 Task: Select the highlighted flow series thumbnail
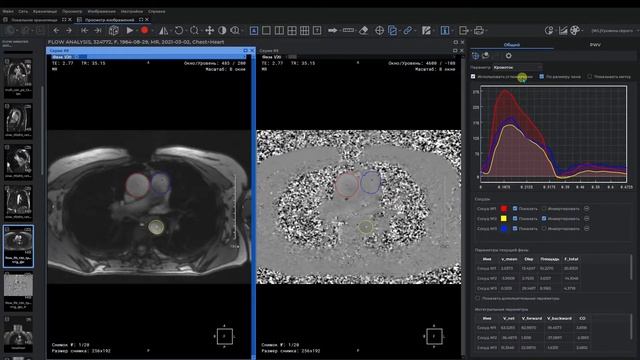(x=18, y=246)
